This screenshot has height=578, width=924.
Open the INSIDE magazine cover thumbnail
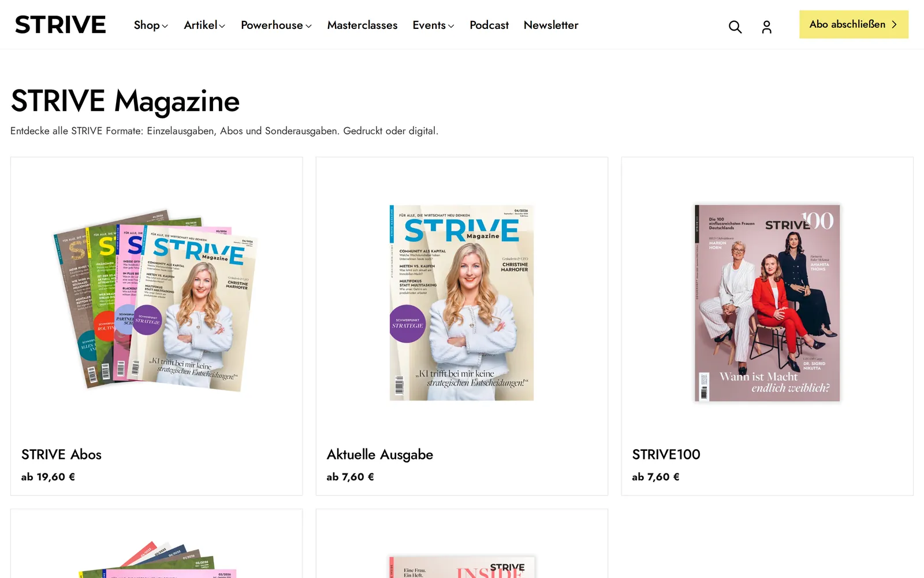coord(462,566)
